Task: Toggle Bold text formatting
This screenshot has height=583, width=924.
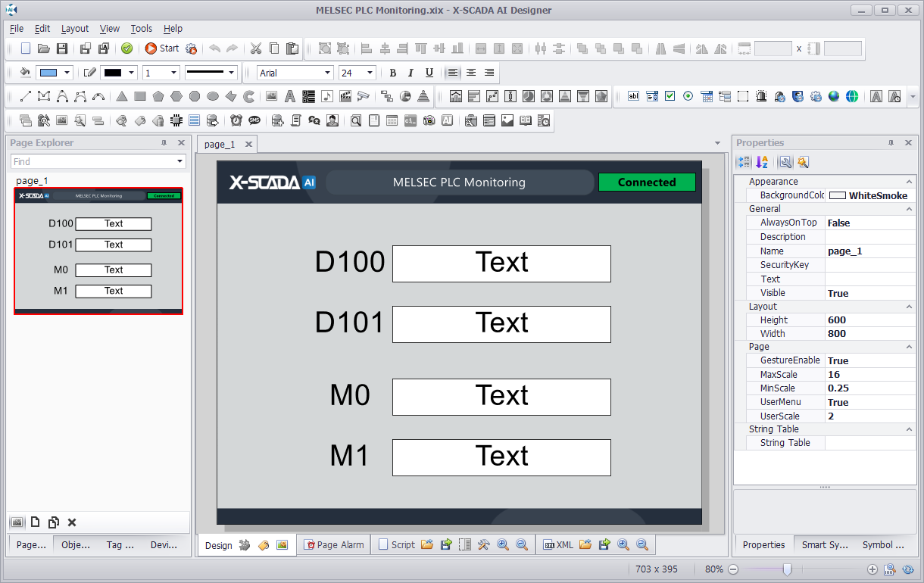Action: 392,73
